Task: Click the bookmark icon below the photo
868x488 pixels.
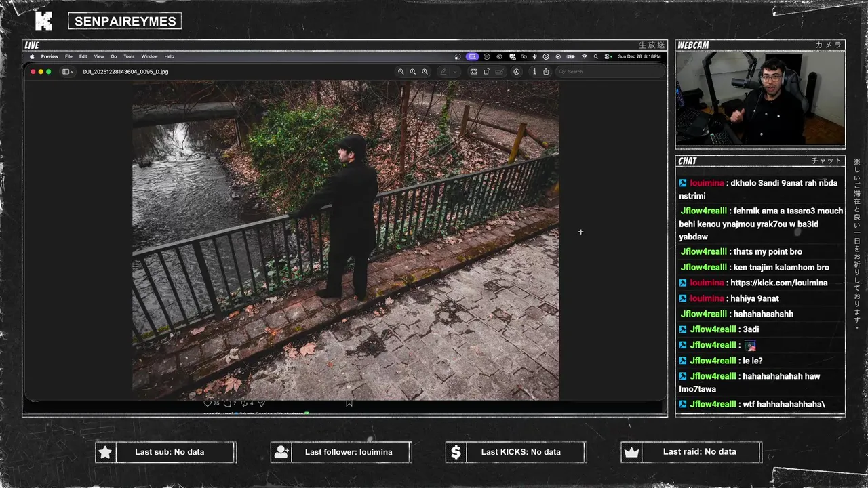Action: (x=349, y=403)
